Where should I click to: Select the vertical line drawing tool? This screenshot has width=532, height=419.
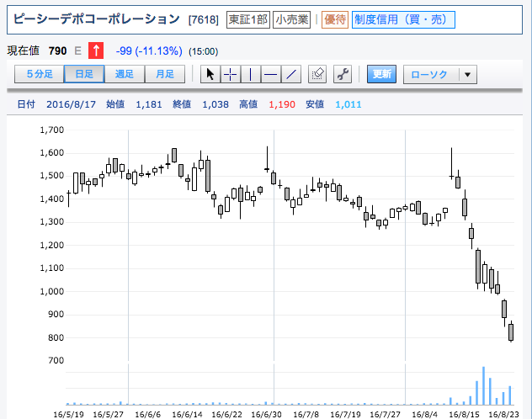[x=250, y=74]
